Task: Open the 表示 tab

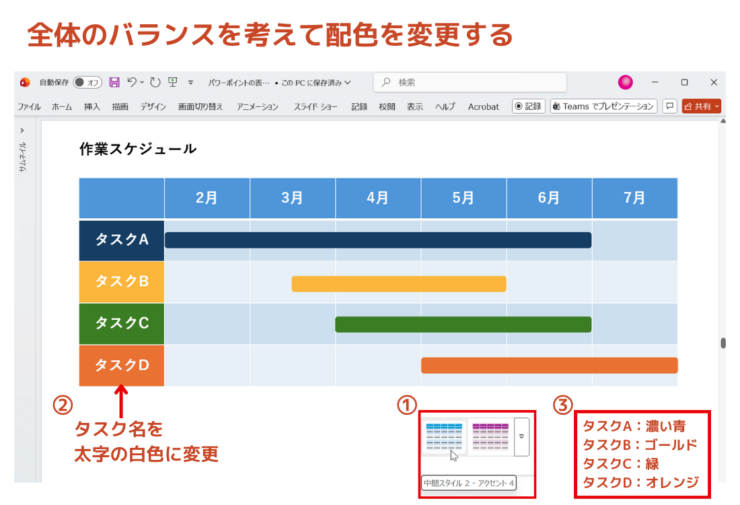Action: coord(415,107)
